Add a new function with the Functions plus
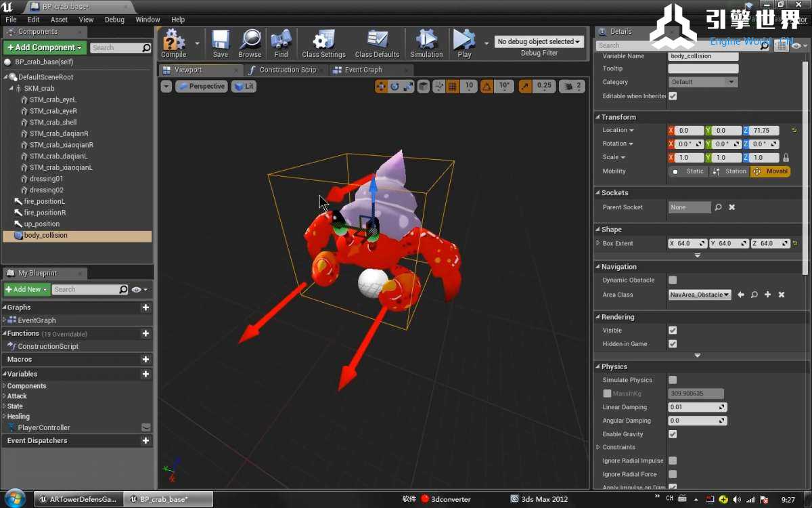 [145, 333]
